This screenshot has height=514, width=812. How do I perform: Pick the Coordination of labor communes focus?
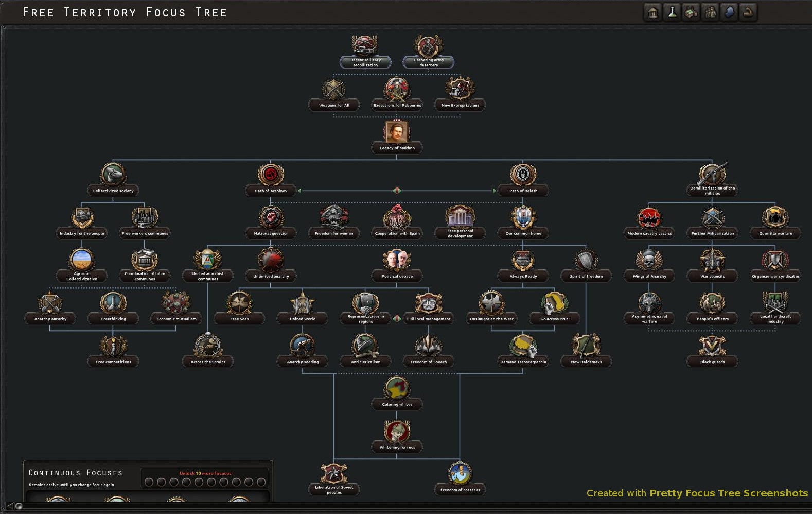(x=145, y=265)
